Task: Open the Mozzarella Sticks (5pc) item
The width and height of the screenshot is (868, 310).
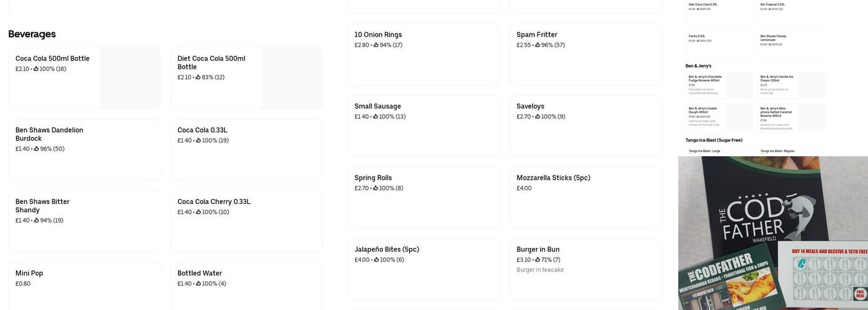Action: (x=585, y=197)
